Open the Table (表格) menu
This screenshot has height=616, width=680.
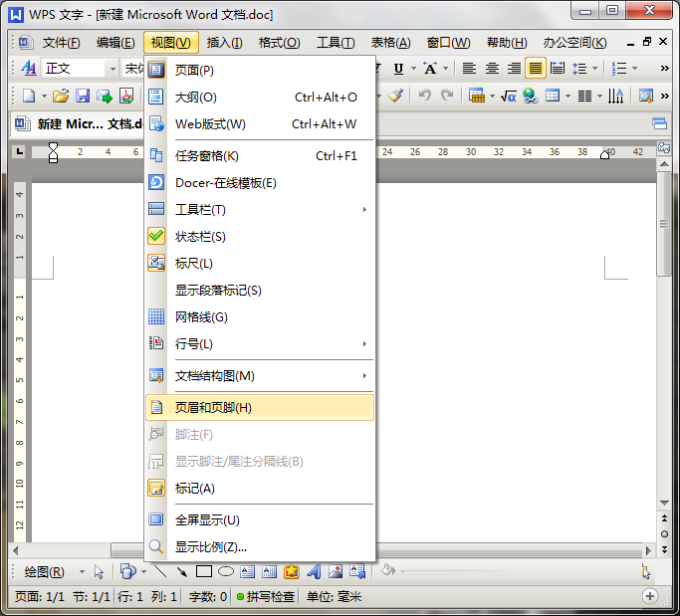click(x=390, y=43)
